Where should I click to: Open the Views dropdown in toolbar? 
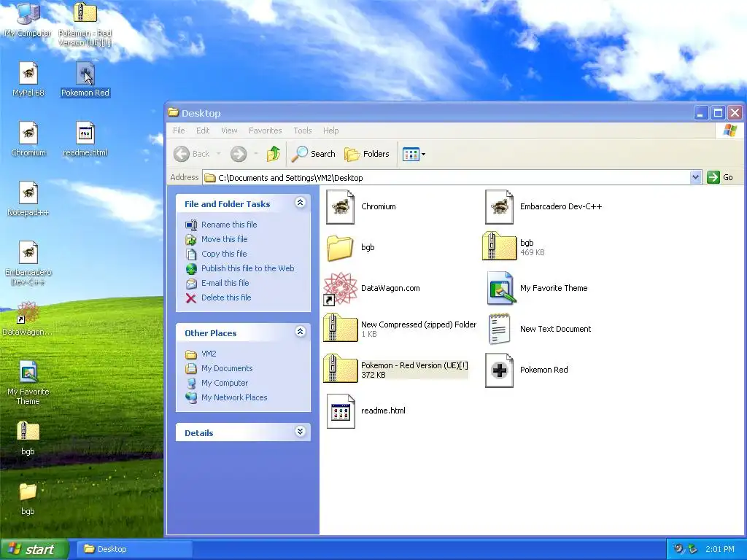[414, 154]
